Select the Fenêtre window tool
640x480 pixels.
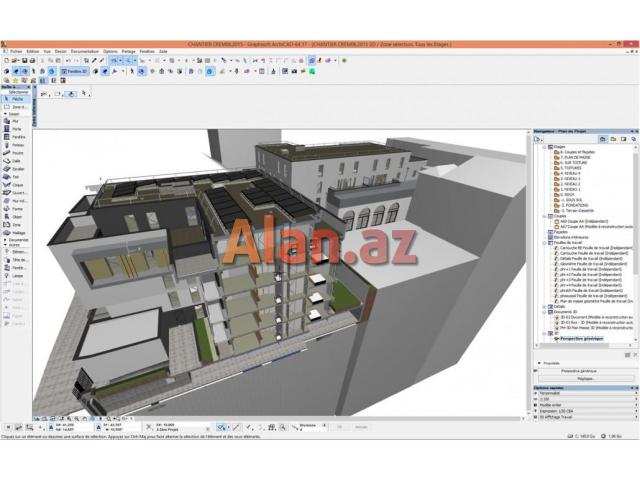(16, 137)
